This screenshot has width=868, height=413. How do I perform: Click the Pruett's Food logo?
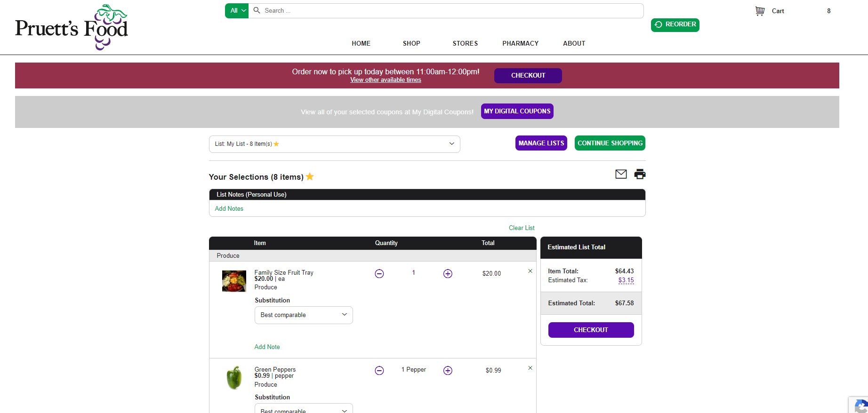pyautogui.click(x=72, y=27)
